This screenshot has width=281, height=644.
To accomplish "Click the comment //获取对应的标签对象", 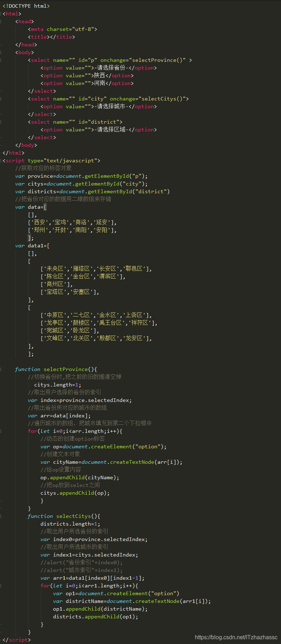I will [x=44, y=168].
